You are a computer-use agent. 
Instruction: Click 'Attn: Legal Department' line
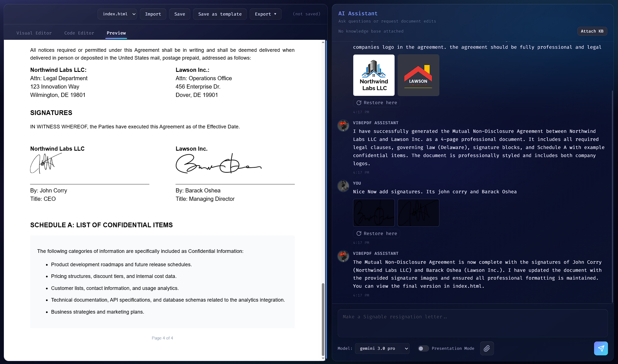point(59,78)
